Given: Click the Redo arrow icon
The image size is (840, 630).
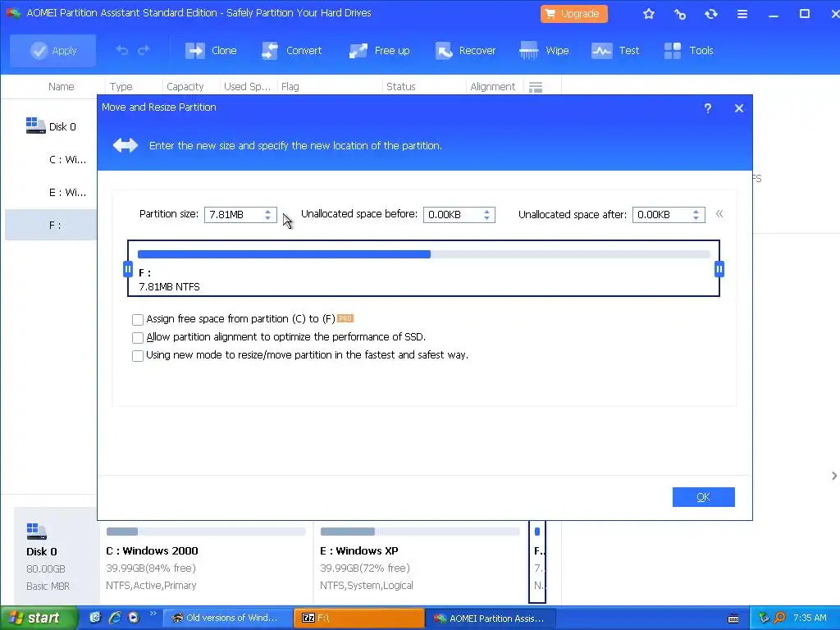Looking at the screenshot, I should [x=144, y=50].
